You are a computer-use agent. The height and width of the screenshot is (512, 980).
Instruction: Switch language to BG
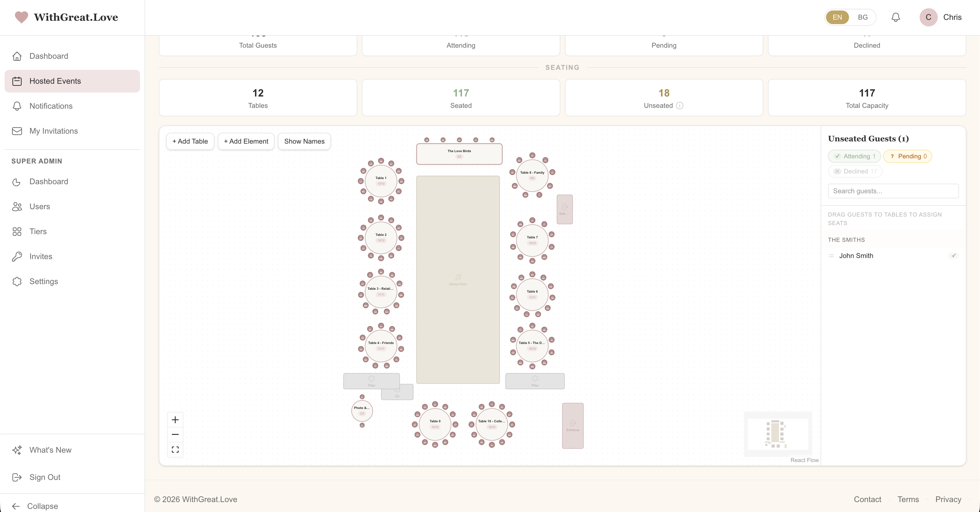coord(862,17)
